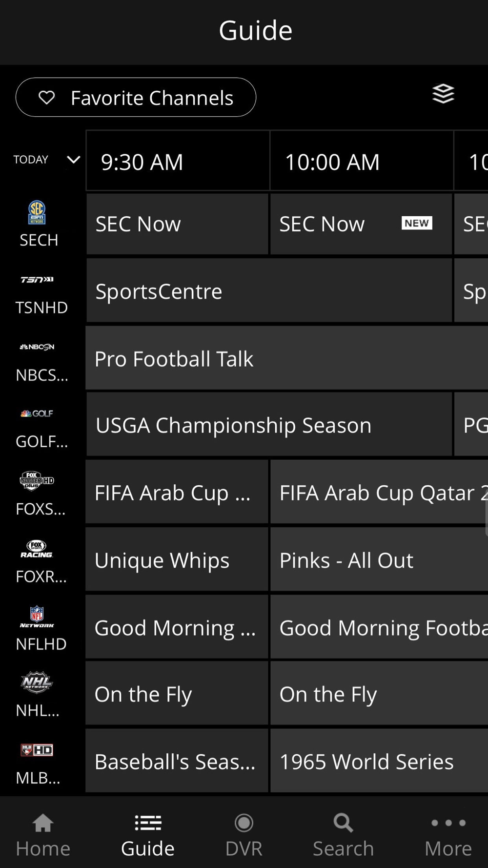Switch to the Home tab
The image size is (488, 868).
click(x=43, y=835)
